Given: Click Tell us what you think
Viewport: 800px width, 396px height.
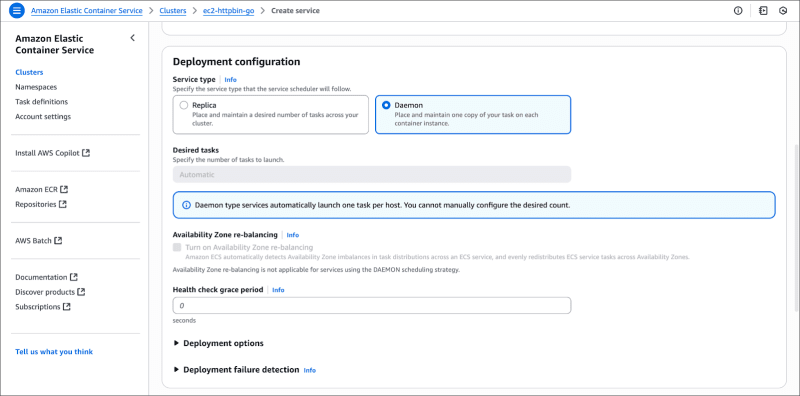Looking at the screenshot, I should point(54,352).
